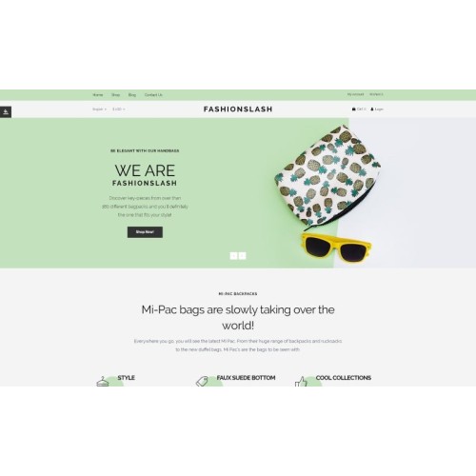Click the dark side panel icon at left edge
The image size is (476, 476).
tap(6, 111)
